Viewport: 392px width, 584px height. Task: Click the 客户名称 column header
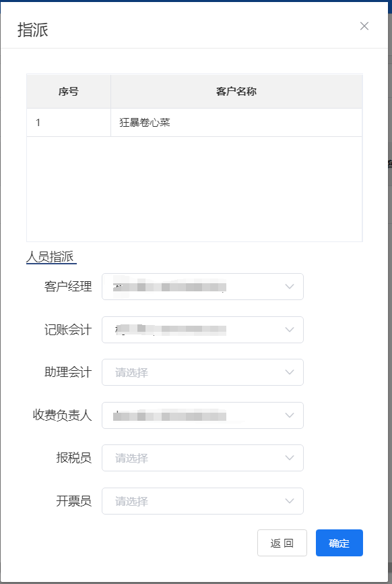pyautogui.click(x=236, y=91)
